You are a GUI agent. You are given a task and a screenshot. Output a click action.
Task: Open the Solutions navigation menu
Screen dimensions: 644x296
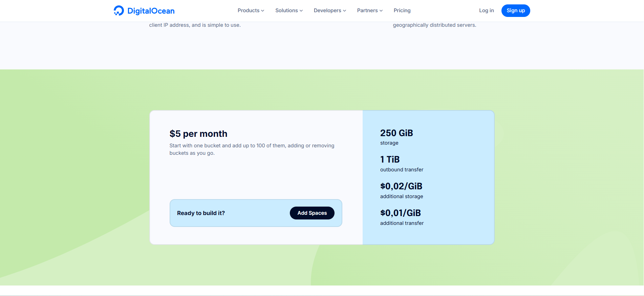pos(286,10)
